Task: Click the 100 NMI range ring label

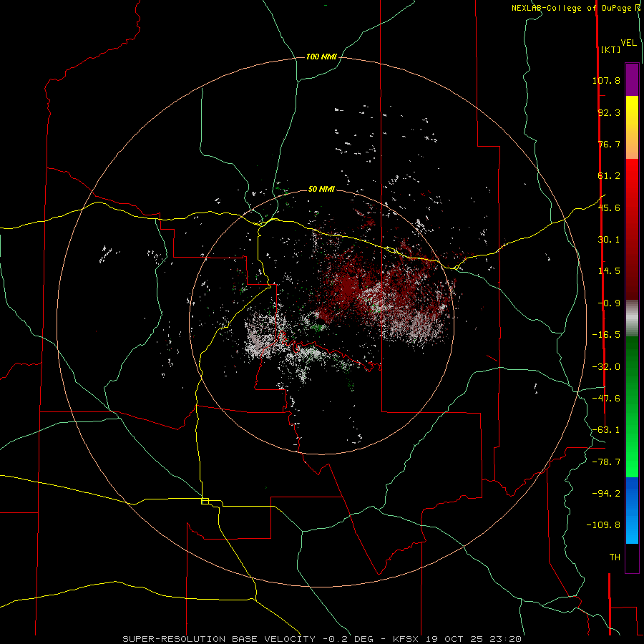Action: [x=321, y=57]
